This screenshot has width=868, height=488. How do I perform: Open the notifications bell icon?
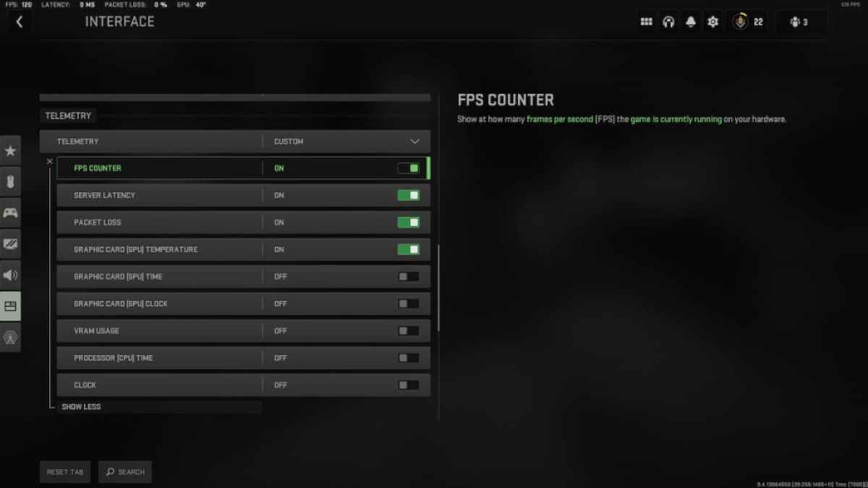(691, 22)
